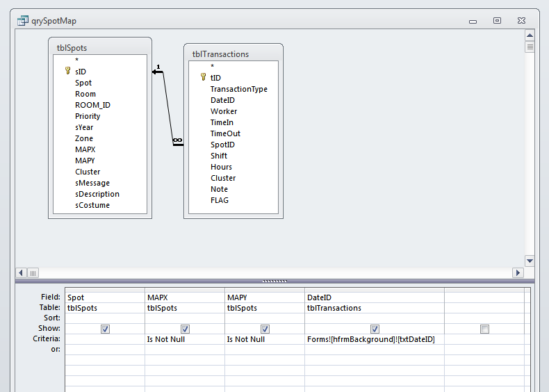The width and height of the screenshot is (549, 392).
Task: Click the Table cell under Spot
Action: (x=105, y=308)
